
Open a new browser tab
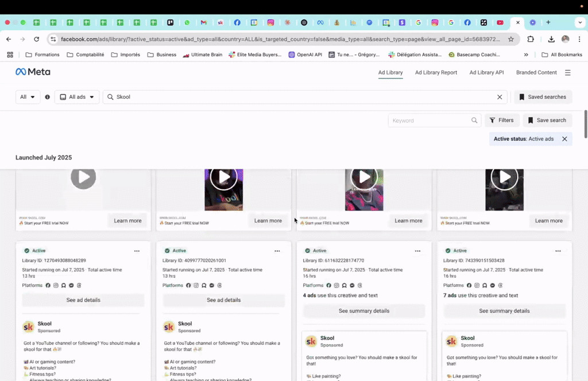pos(548,22)
